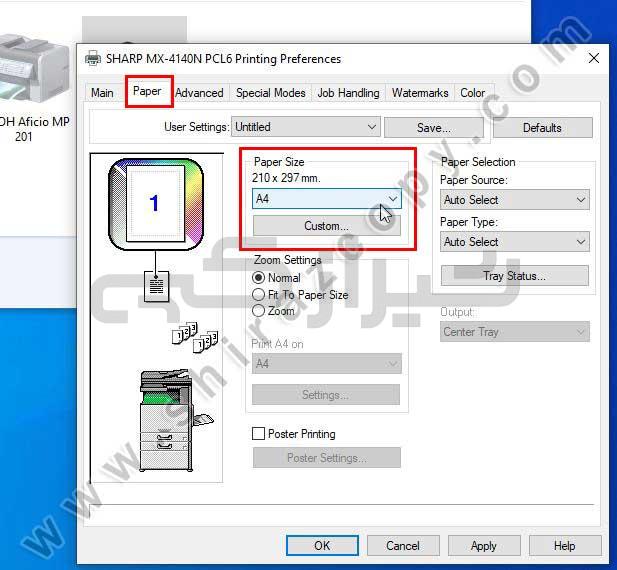Image resolution: width=617 pixels, height=570 pixels.
Task: Open Help for printing preferences
Action: click(x=565, y=546)
